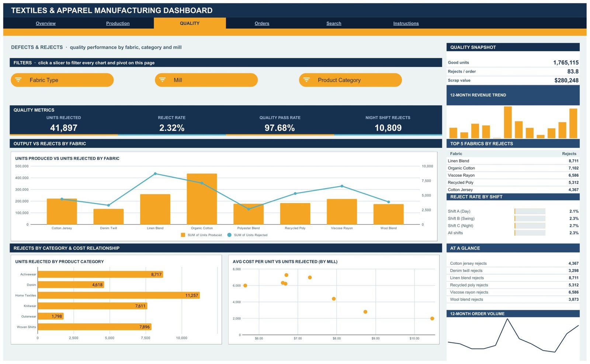Viewport: 590px width, 364px height.
Task: Click the Denim bar 4,618
Action: (x=71, y=285)
